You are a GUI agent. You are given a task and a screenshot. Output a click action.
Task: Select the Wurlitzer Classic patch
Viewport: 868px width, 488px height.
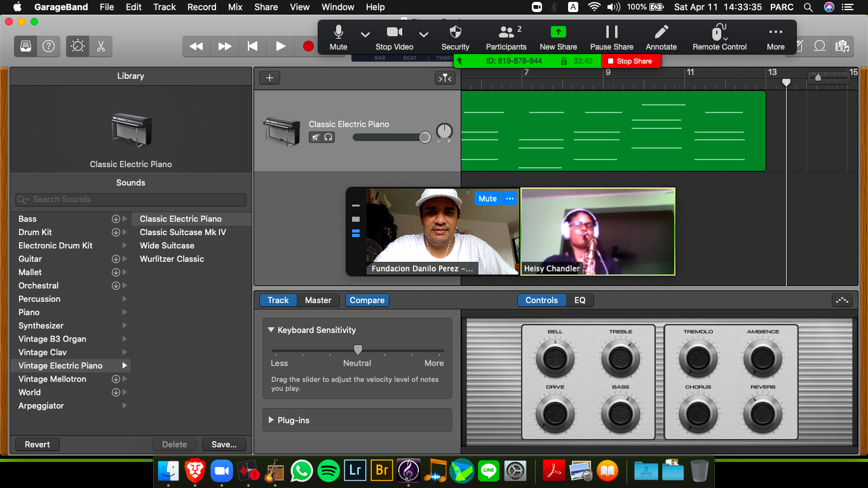[x=172, y=259]
